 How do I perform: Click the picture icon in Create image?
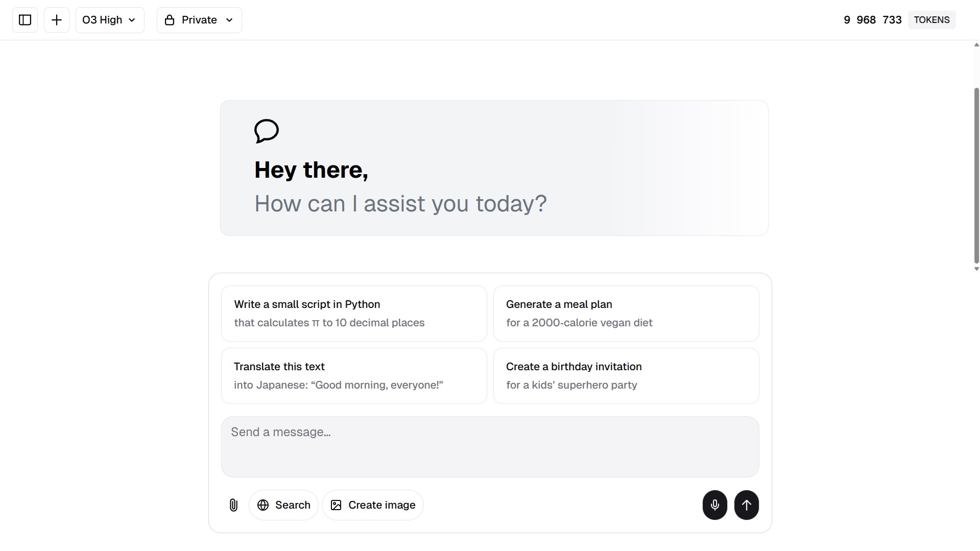(x=336, y=505)
